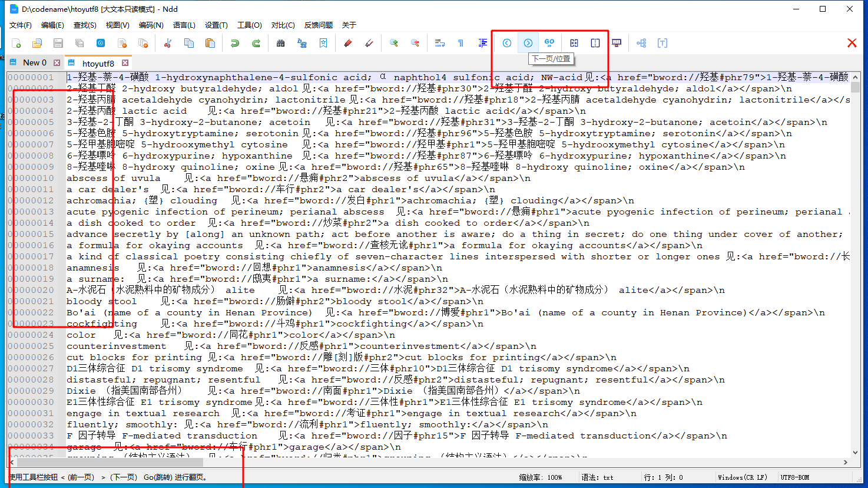
Task: Toggle paragraph mark display
Action: point(460,42)
